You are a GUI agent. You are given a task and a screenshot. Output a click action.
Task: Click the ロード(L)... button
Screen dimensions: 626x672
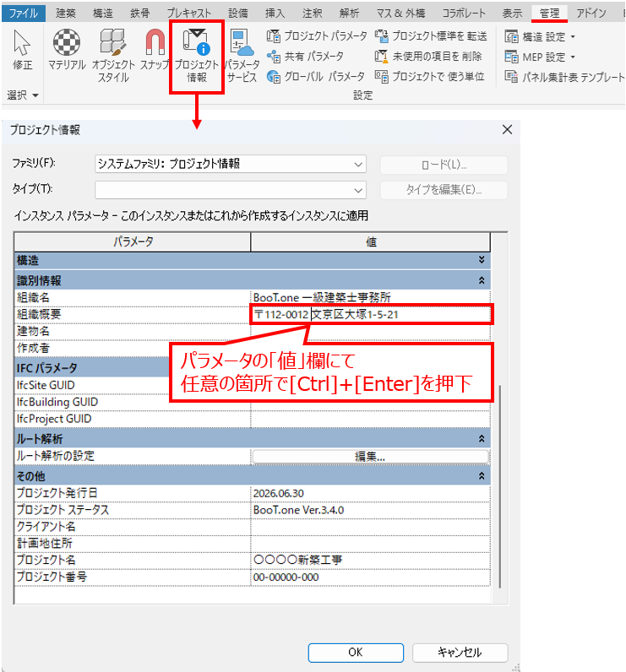pos(444,165)
